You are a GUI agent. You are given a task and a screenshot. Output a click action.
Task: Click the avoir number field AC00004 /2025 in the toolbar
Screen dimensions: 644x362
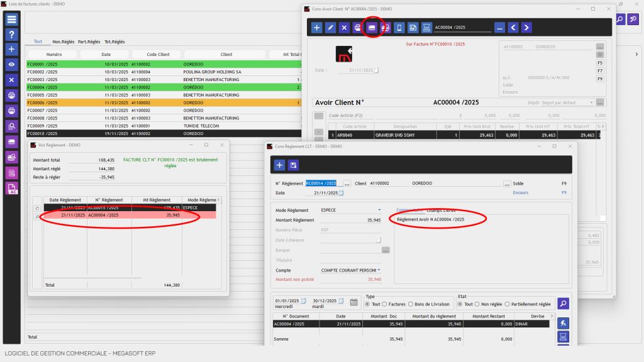[x=462, y=28]
